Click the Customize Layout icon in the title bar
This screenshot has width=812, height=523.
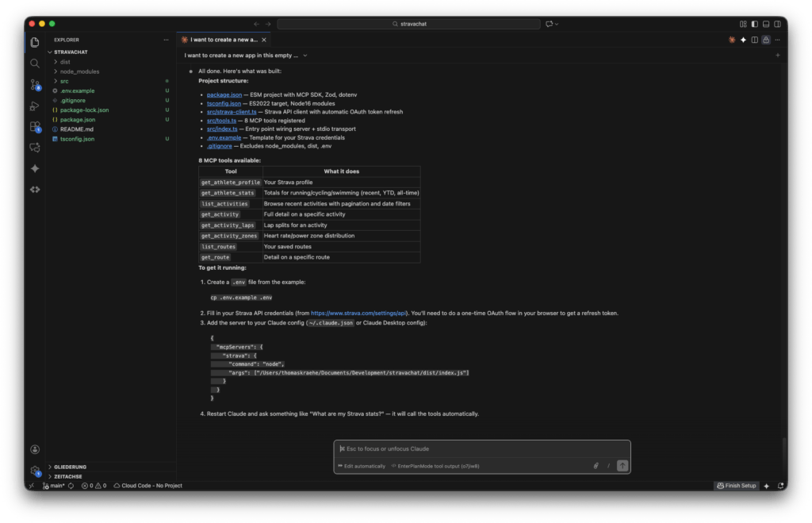tap(743, 24)
